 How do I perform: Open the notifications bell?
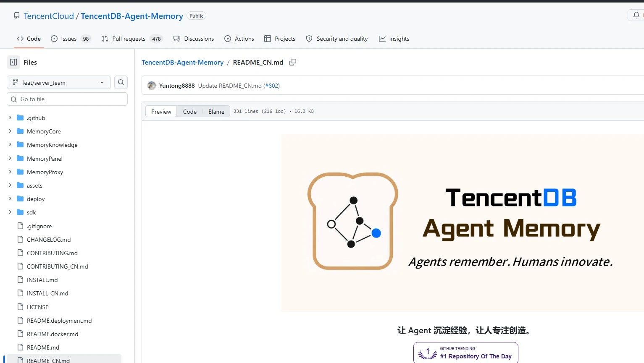[x=636, y=16]
